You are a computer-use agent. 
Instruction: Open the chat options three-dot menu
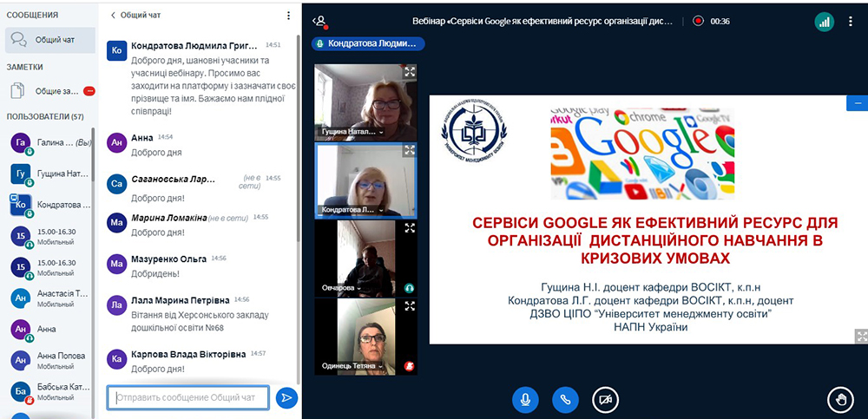click(288, 16)
